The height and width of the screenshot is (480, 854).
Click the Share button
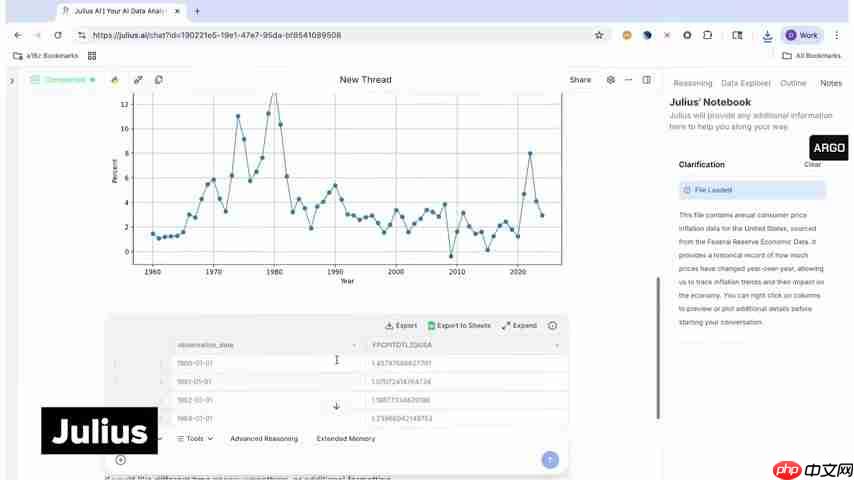[580, 80]
